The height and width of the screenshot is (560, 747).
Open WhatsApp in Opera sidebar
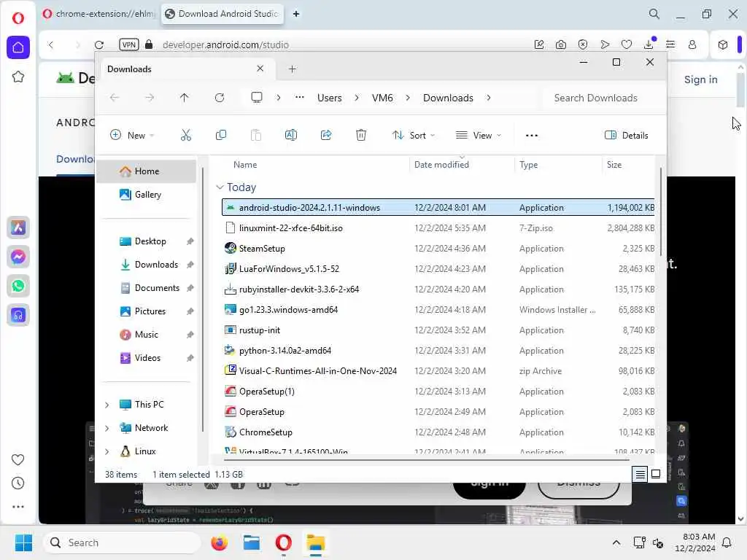pyautogui.click(x=18, y=286)
